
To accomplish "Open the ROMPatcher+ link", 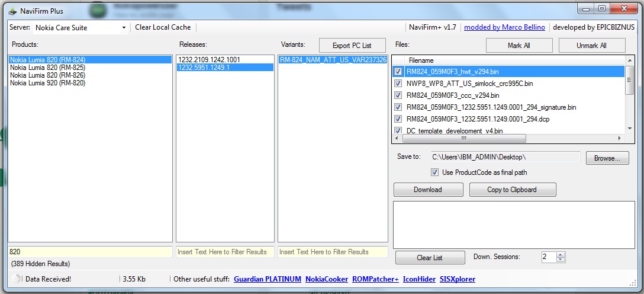I will pos(375,279).
